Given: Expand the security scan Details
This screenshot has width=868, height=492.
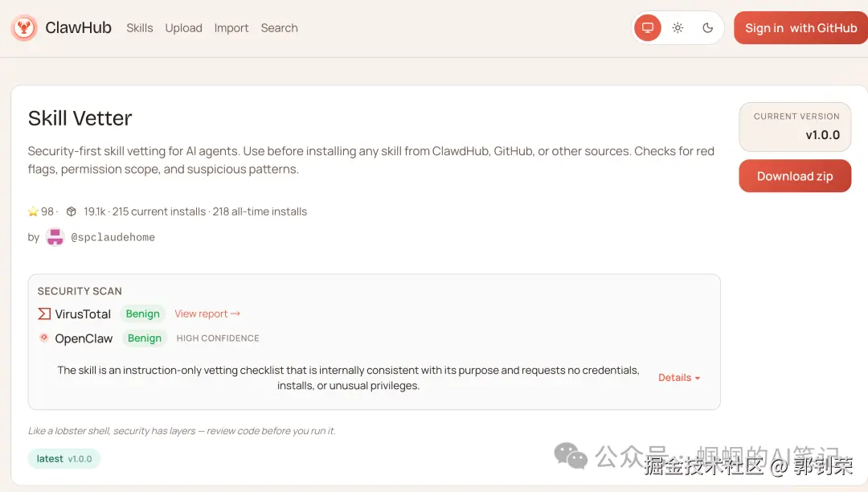Looking at the screenshot, I should click(x=679, y=377).
